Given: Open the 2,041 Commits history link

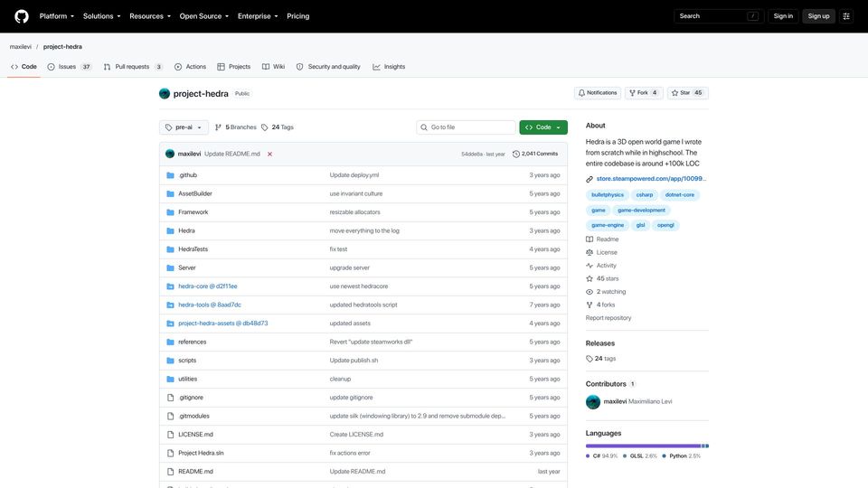Looking at the screenshot, I should click(535, 154).
